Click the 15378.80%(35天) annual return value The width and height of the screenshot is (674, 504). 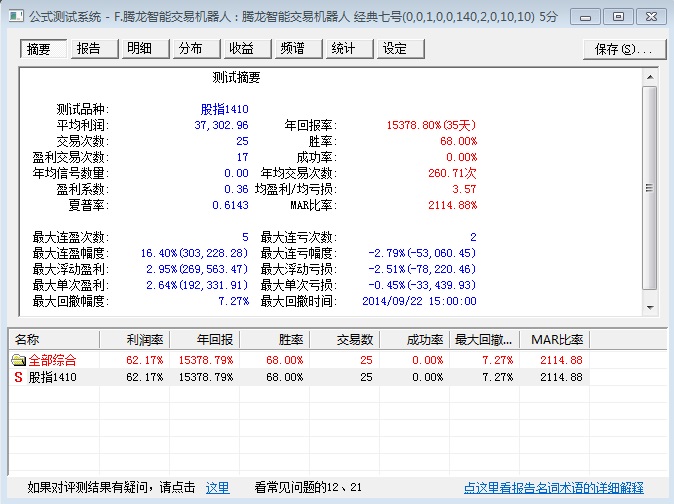[x=431, y=125]
